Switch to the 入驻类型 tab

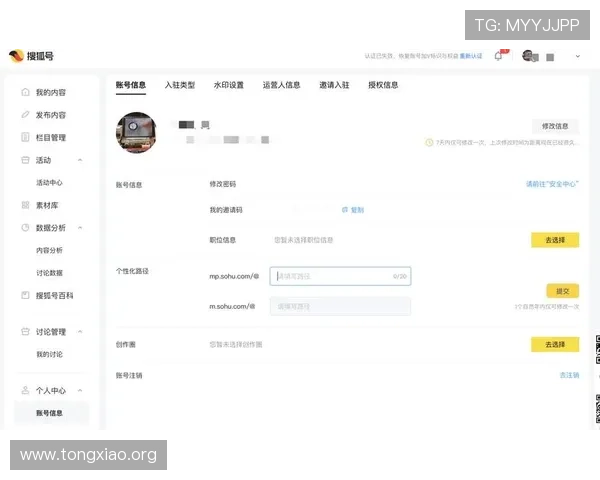(x=180, y=85)
